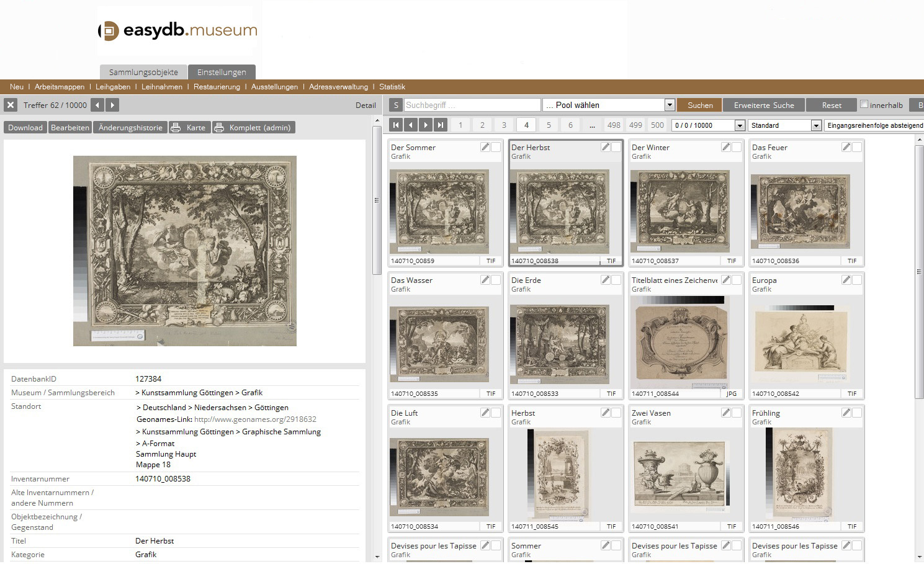
Task: Select Zwei Vasen card checkbox
Action: [x=737, y=413]
